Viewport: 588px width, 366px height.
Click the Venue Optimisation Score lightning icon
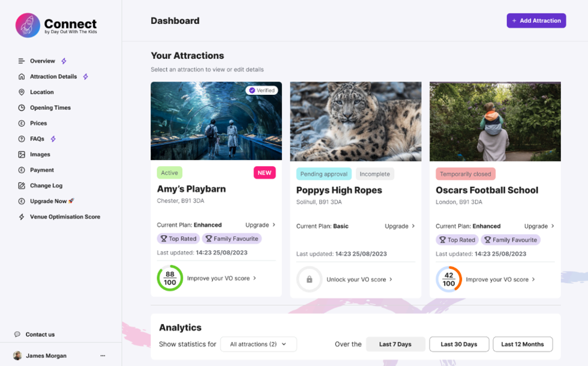(20, 217)
